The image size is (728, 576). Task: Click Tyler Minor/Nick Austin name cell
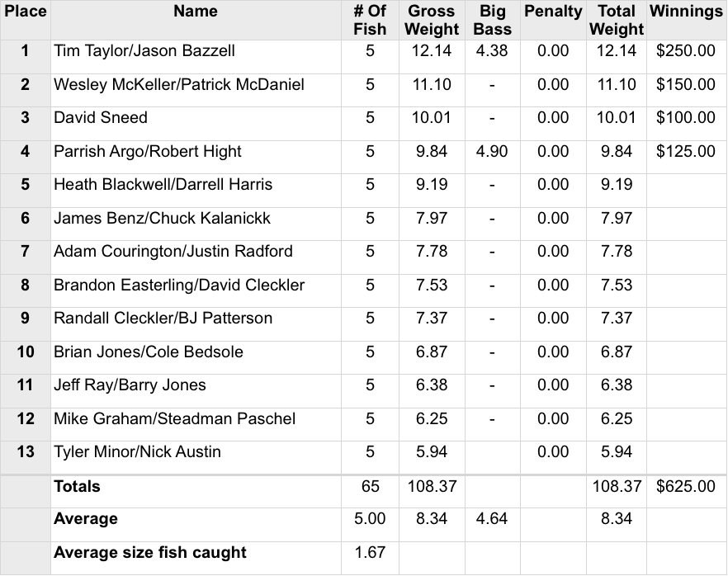tap(137, 452)
